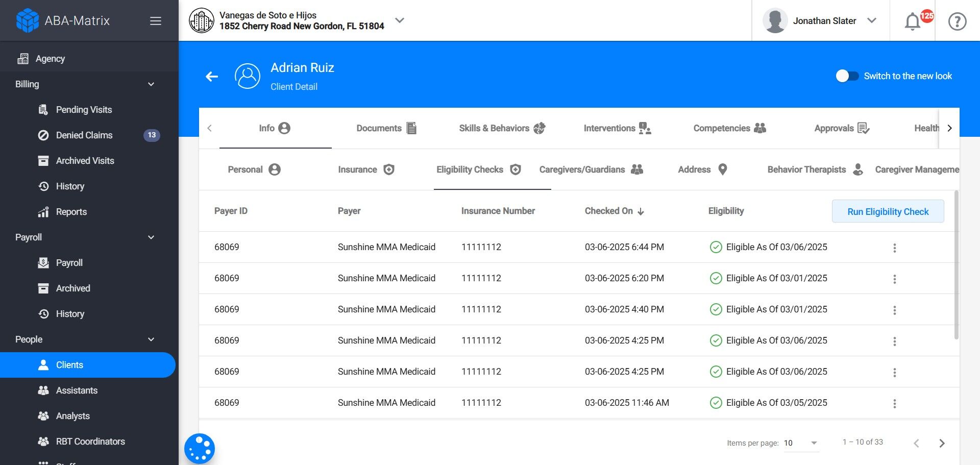Open the help question mark icon
This screenshot has width=980, height=465.
(957, 21)
